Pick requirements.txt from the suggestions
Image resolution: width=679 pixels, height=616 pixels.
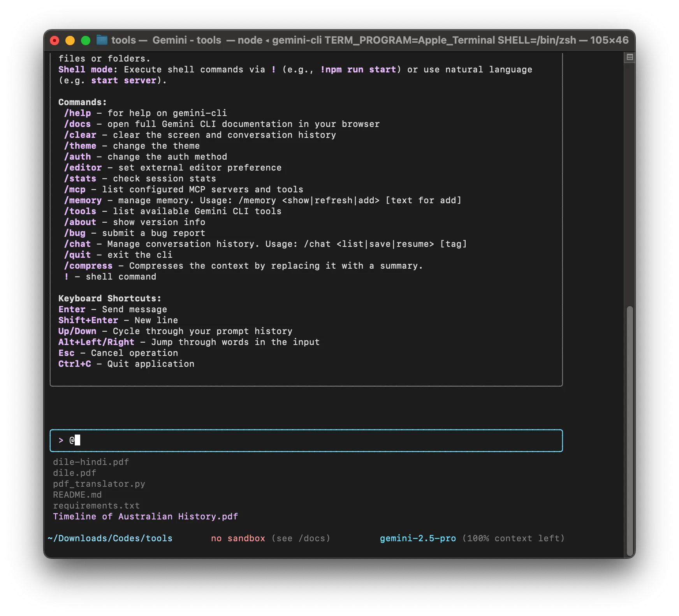97,505
